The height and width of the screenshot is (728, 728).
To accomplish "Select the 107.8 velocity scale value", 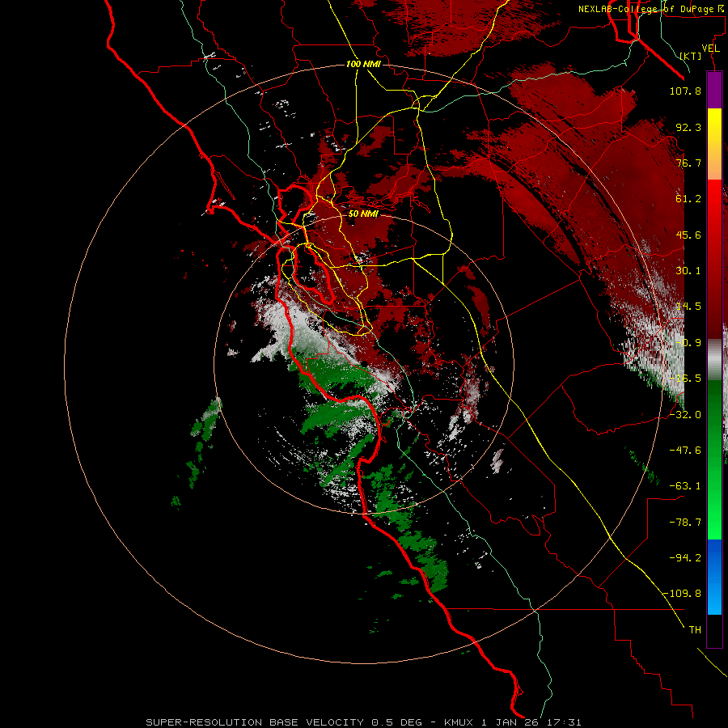I will pyautogui.click(x=685, y=91).
